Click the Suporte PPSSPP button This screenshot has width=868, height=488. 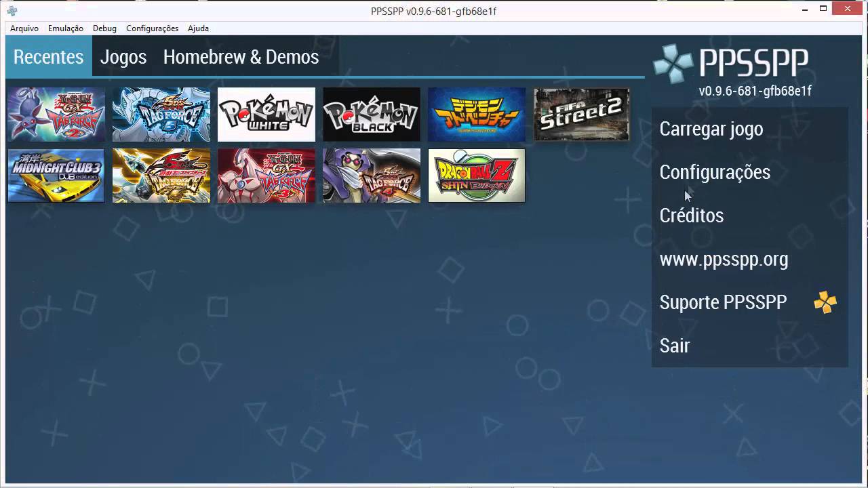coord(750,302)
